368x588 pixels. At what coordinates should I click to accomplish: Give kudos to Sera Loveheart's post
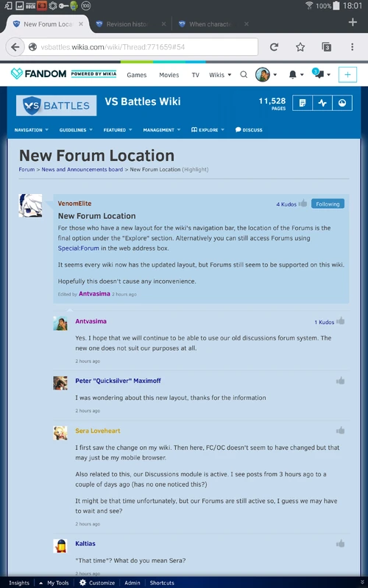[341, 430]
